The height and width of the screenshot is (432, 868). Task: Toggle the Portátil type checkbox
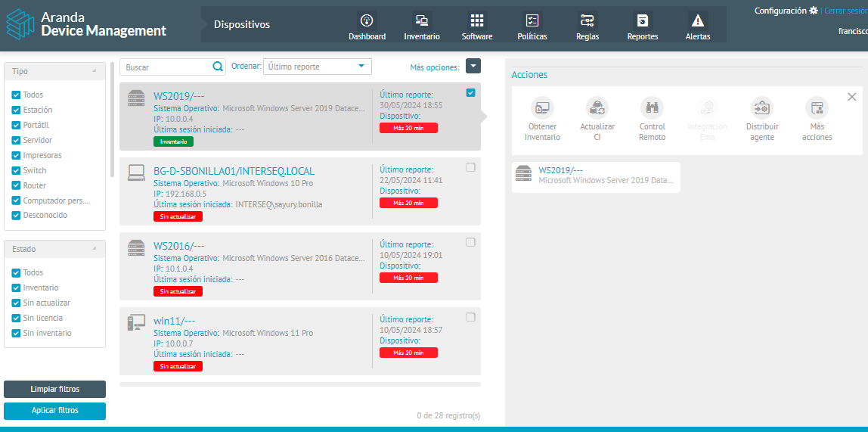tap(16, 125)
